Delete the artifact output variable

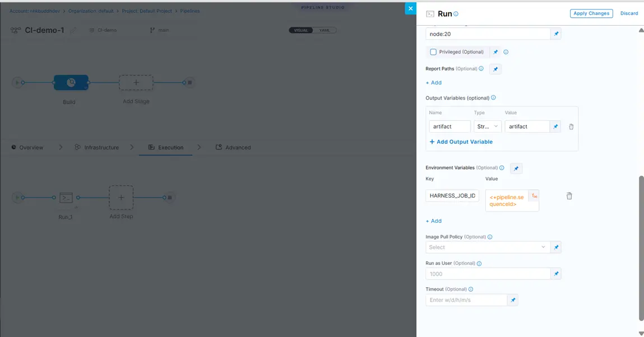point(571,127)
